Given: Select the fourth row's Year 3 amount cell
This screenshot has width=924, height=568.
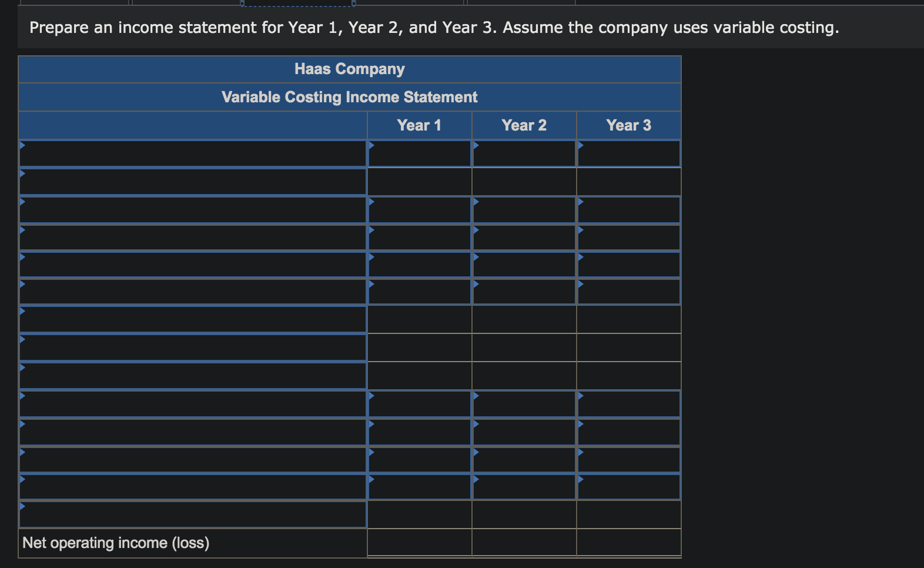Looking at the screenshot, I should (629, 238).
